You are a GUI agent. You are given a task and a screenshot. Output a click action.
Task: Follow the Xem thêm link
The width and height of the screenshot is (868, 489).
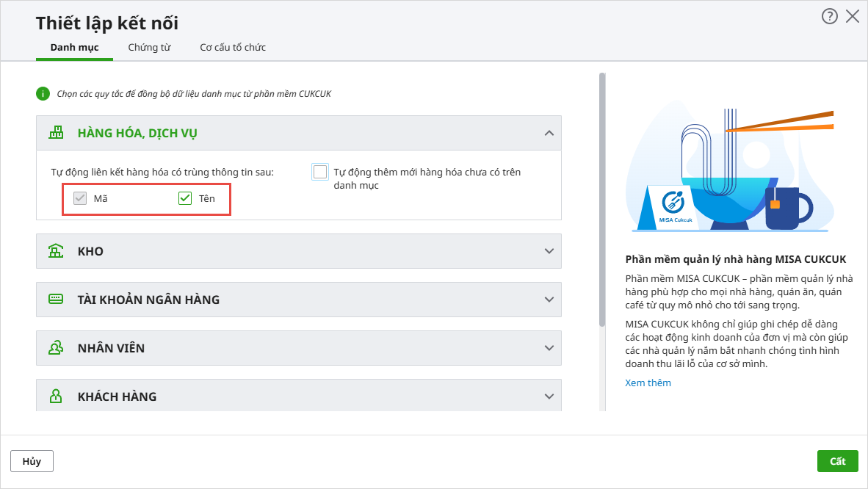click(648, 383)
